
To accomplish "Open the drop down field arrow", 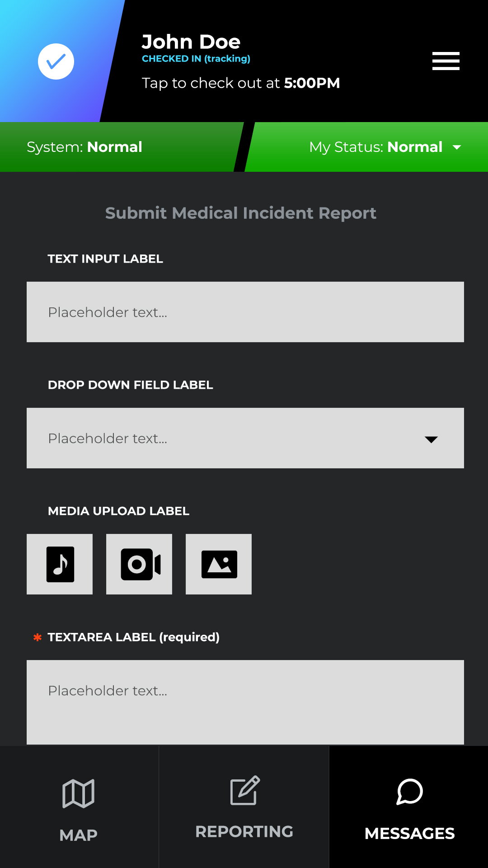I will (432, 439).
